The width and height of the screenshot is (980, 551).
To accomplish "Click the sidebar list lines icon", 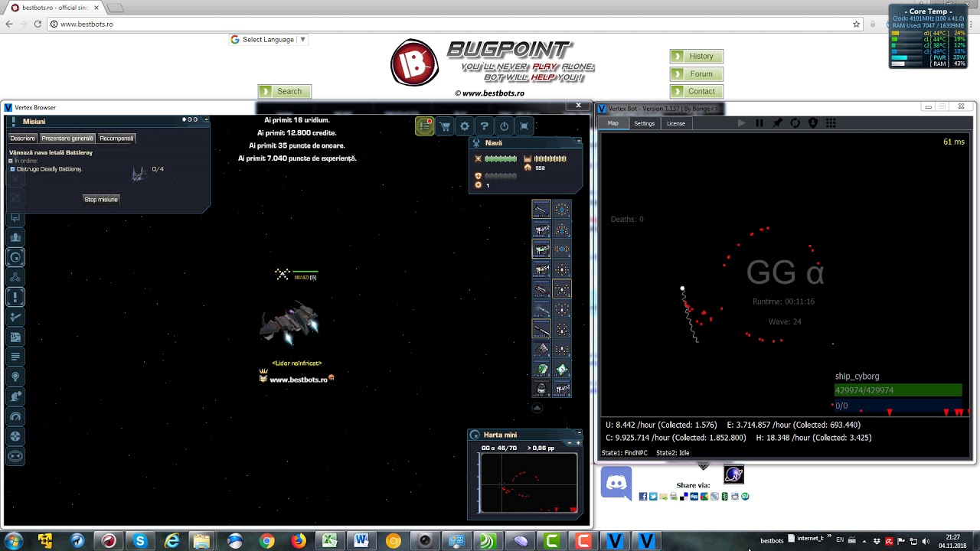I will pyautogui.click(x=15, y=357).
